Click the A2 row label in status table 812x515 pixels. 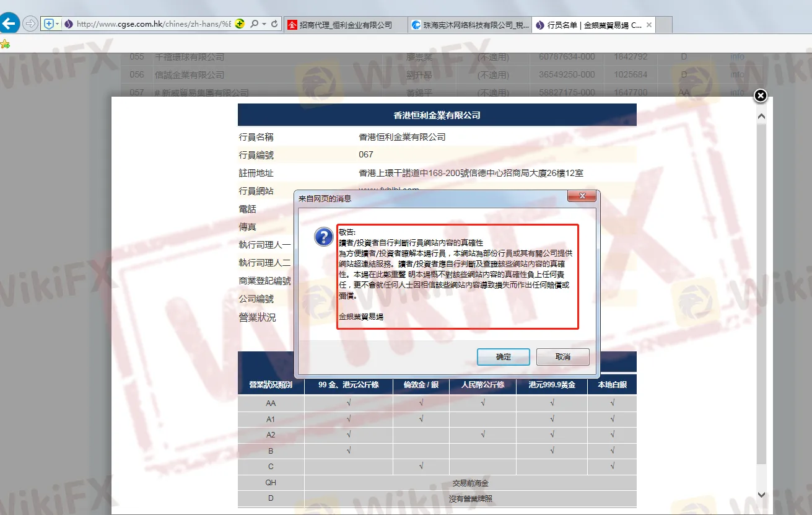tap(271, 435)
